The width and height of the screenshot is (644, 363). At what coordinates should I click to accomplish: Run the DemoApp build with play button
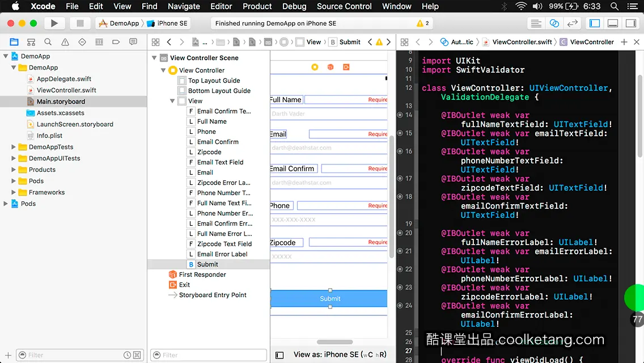(54, 23)
